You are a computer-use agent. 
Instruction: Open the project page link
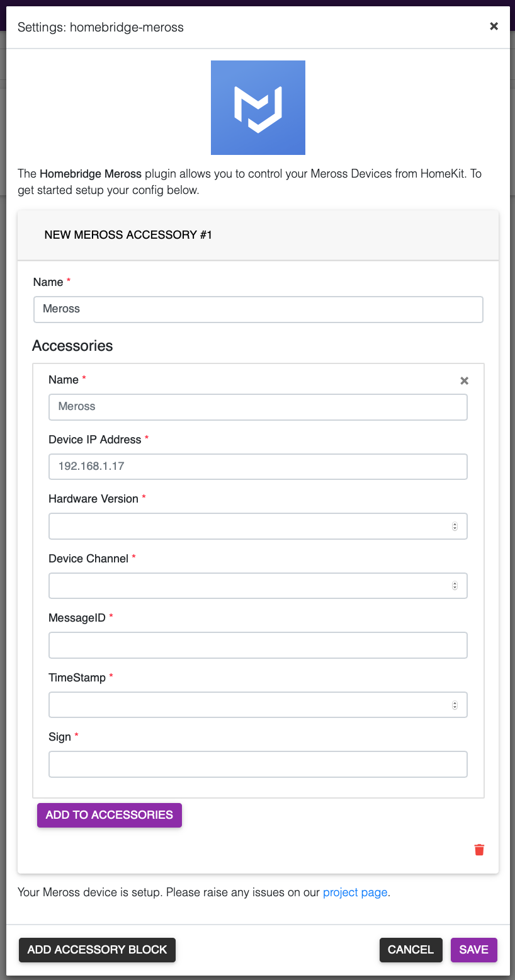pos(354,892)
